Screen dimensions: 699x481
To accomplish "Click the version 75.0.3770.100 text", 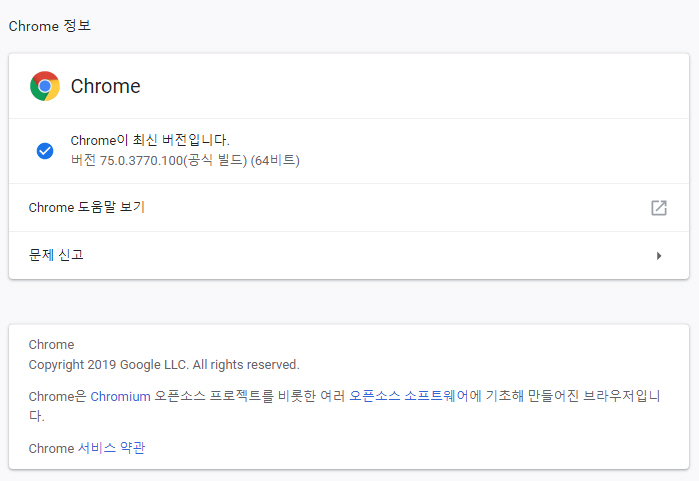I will pyautogui.click(x=185, y=160).
